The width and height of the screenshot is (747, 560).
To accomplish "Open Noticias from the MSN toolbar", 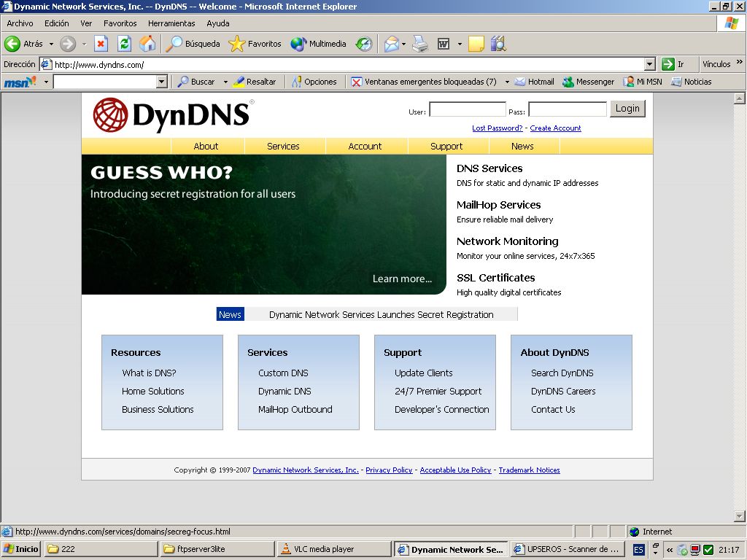I will (692, 82).
